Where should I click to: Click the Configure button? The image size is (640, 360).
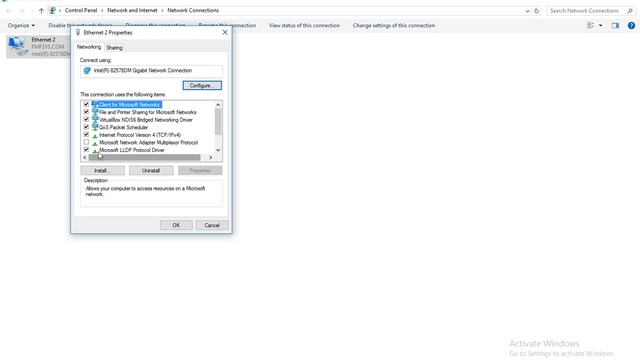tap(202, 85)
